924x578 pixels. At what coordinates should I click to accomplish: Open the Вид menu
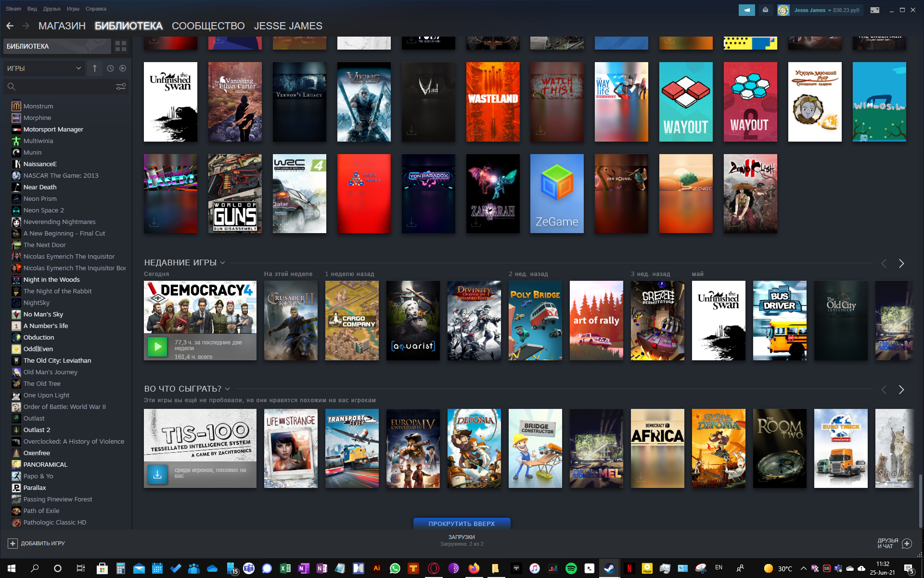32,9
